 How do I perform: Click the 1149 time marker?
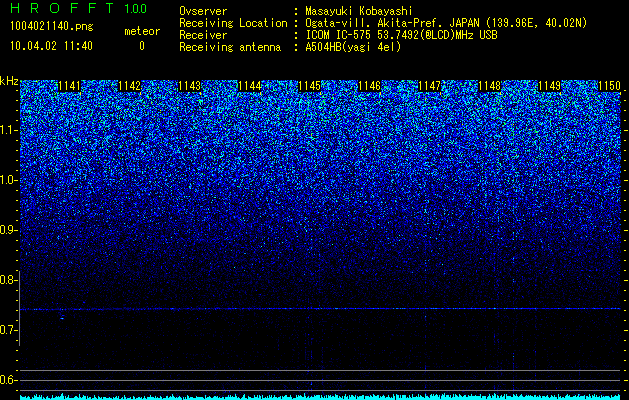[550, 86]
